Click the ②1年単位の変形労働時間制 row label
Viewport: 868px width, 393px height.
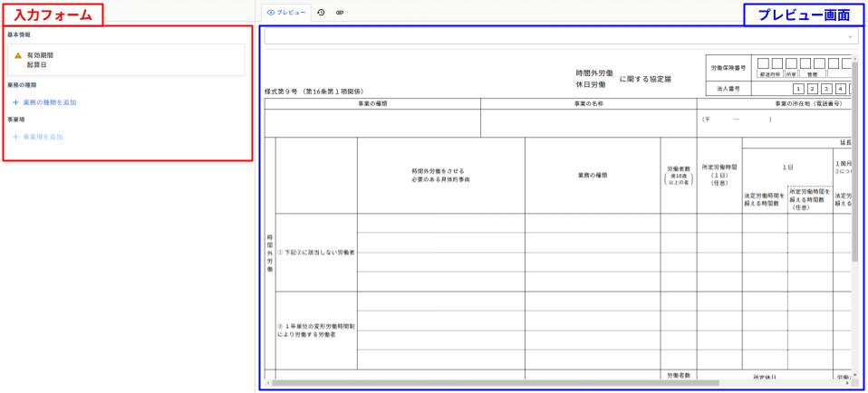(316, 331)
